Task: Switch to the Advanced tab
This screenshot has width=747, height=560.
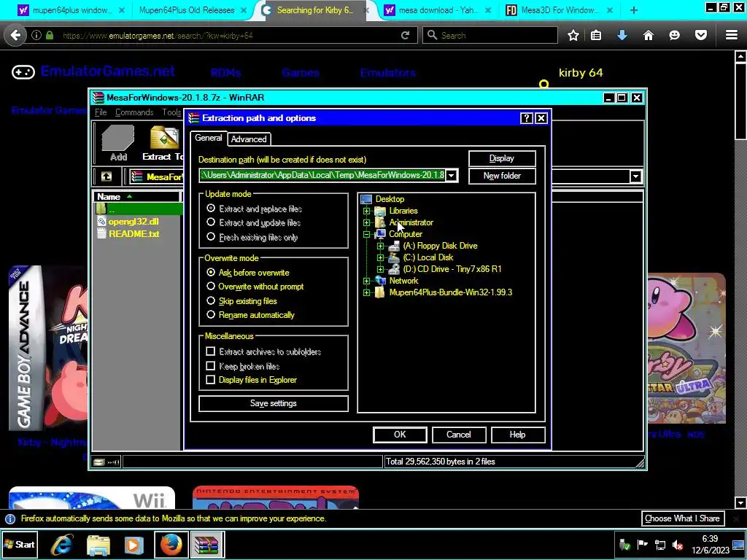Action: pyautogui.click(x=249, y=139)
